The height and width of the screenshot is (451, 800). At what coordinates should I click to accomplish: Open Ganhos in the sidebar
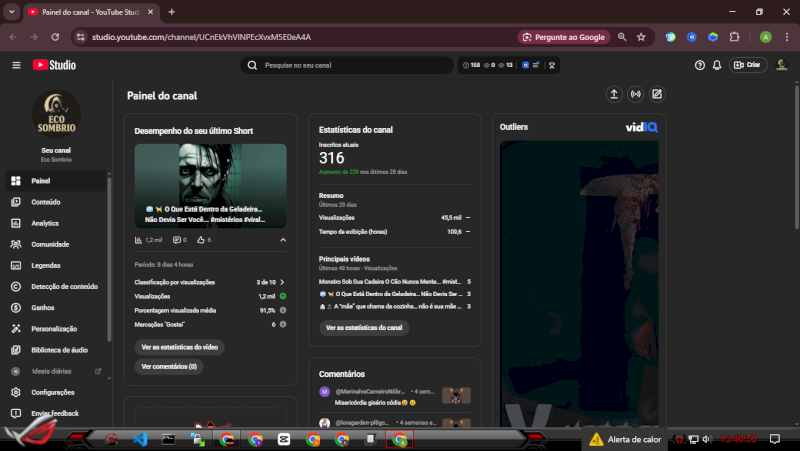tap(43, 307)
